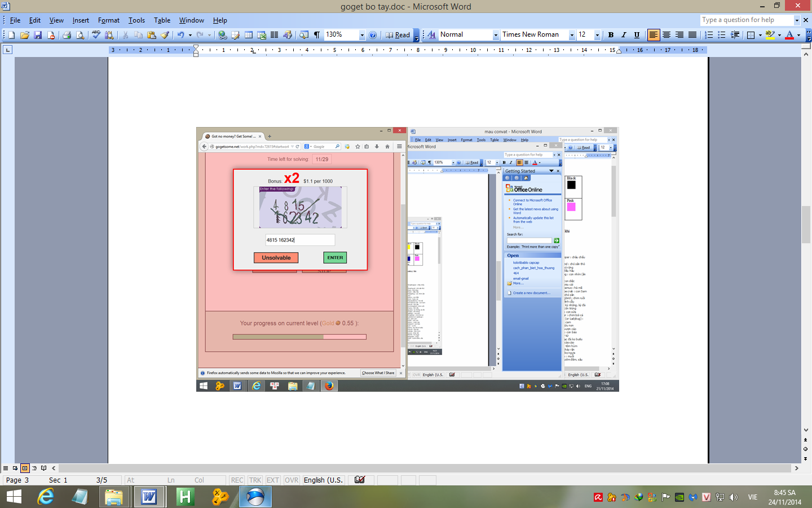This screenshot has height=508, width=812.
Task: Insert a Microsoft Excel worksheet
Action: point(262,35)
